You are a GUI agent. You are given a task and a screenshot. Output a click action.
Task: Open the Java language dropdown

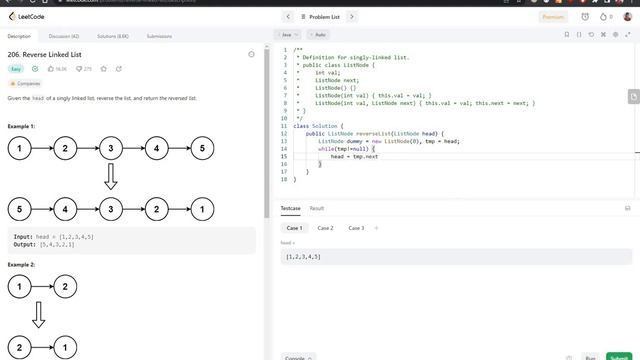pyautogui.click(x=289, y=35)
